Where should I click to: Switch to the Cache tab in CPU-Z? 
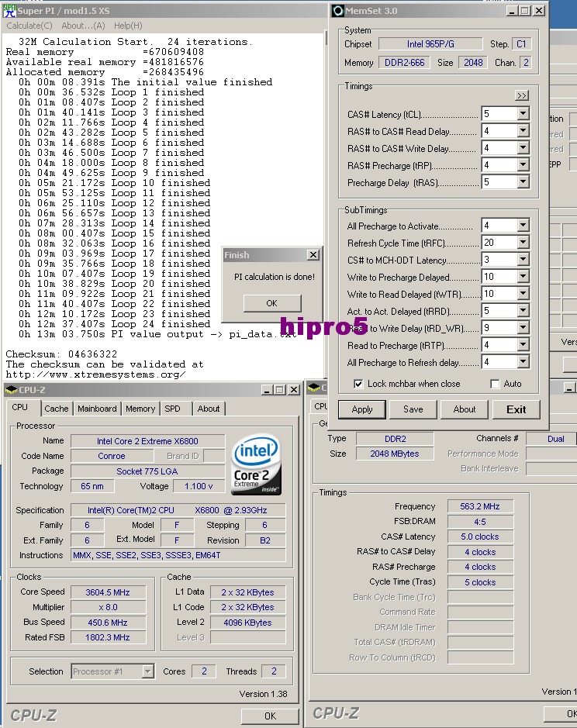click(x=56, y=409)
